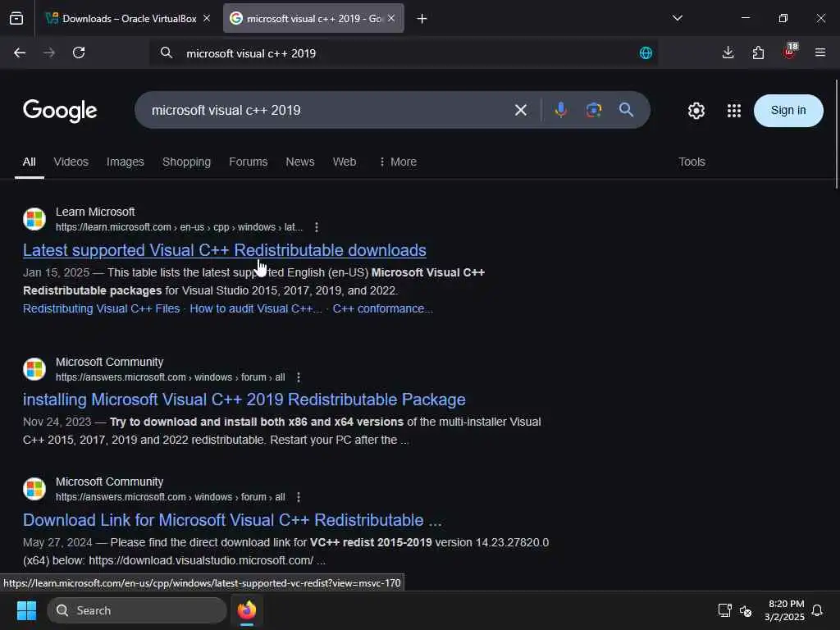The image size is (840, 630).
Task: Open C++ conformance sublink
Action: [382, 308]
